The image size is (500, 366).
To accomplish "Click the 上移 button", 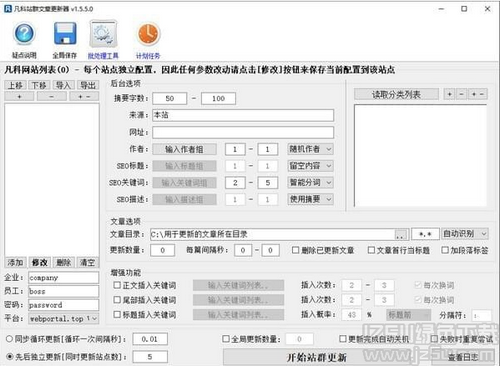I will [15, 85].
